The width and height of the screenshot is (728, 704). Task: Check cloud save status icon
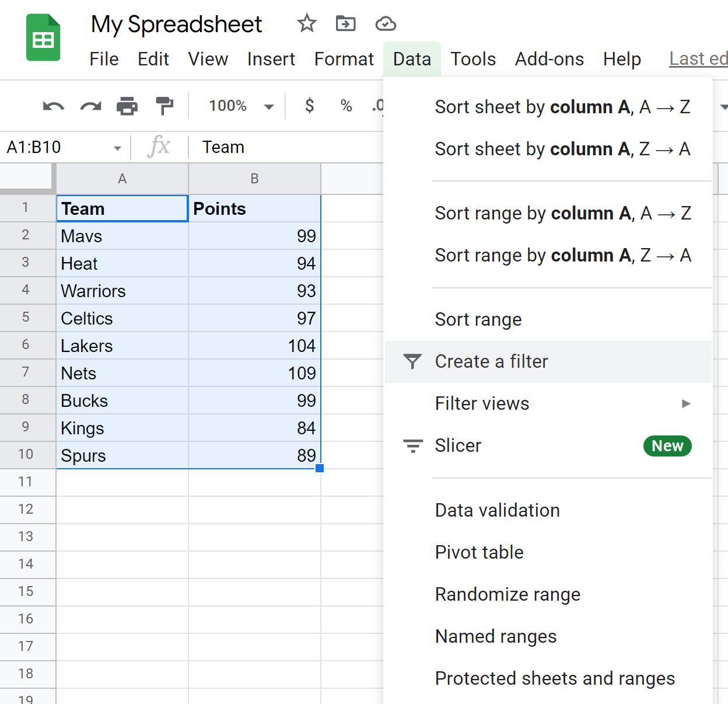click(386, 24)
